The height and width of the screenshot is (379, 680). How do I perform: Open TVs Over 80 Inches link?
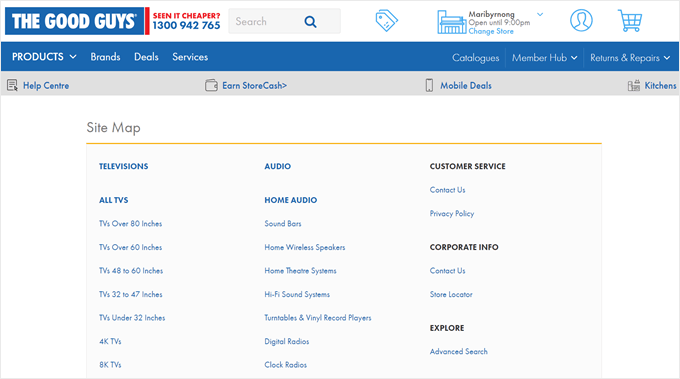coord(131,224)
